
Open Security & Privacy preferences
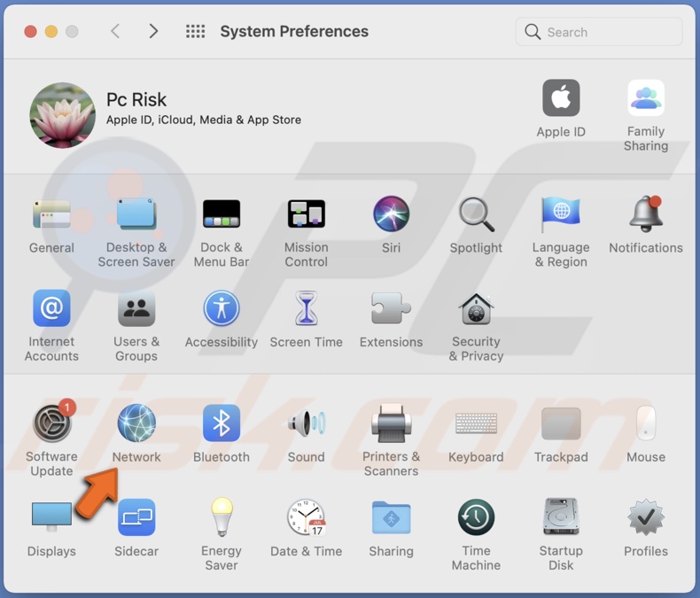coord(476,310)
